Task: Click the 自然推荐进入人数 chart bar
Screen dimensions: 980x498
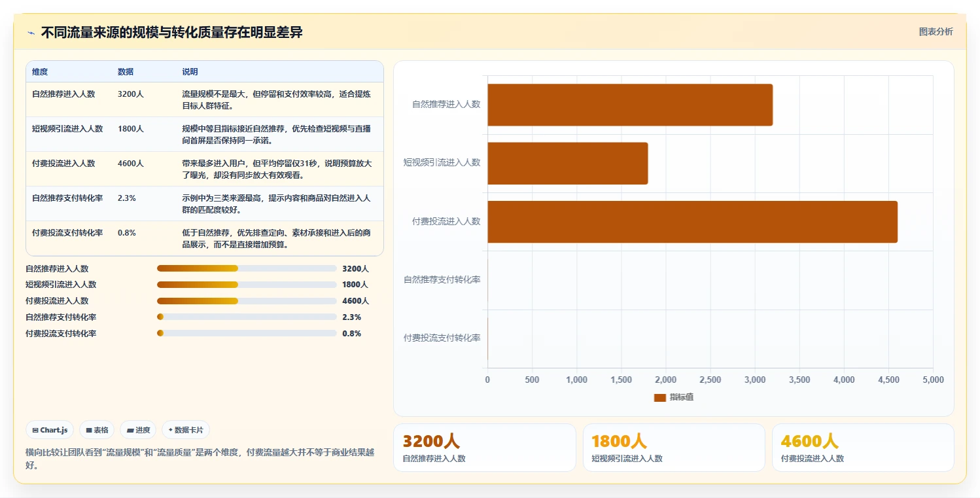Action: [x=630, y=105]
